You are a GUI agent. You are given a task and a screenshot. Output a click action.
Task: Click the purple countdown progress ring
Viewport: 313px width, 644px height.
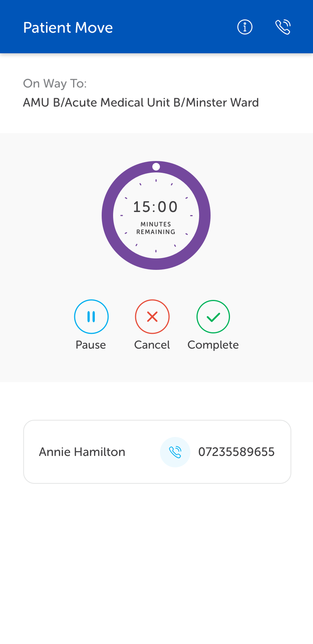tap(108, 215)
